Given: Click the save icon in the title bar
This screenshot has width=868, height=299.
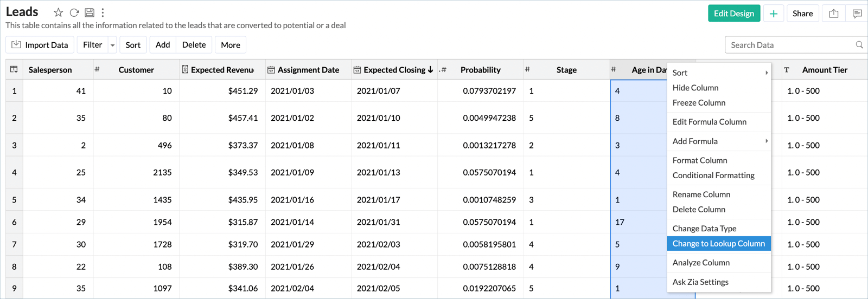Looking at the screenshot, I should tap(90, 12).
